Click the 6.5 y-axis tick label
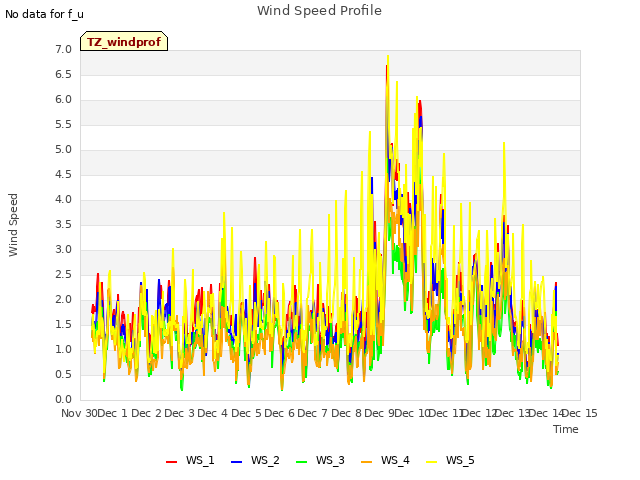The width and height of the screenshot is (640, 480). point(63,75)
